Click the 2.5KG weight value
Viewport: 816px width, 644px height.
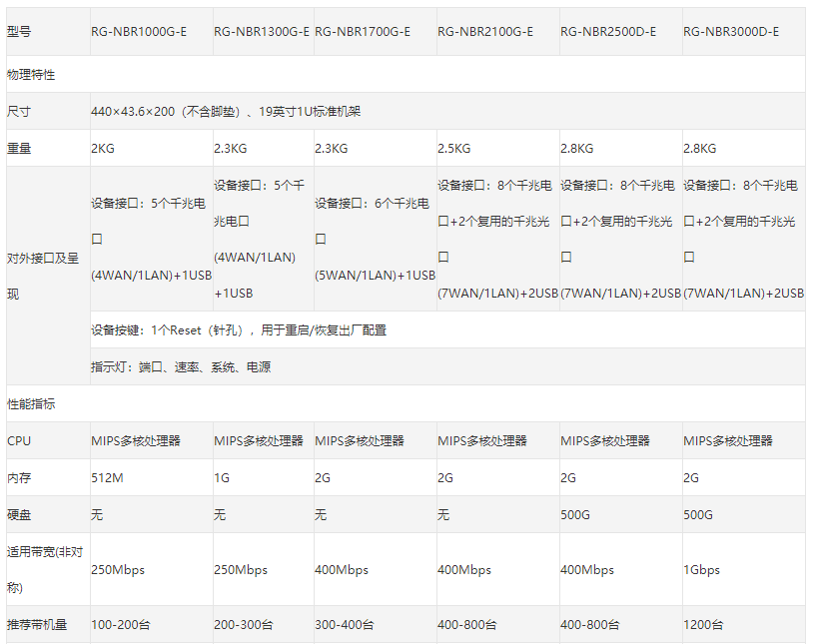click(454, 148)
